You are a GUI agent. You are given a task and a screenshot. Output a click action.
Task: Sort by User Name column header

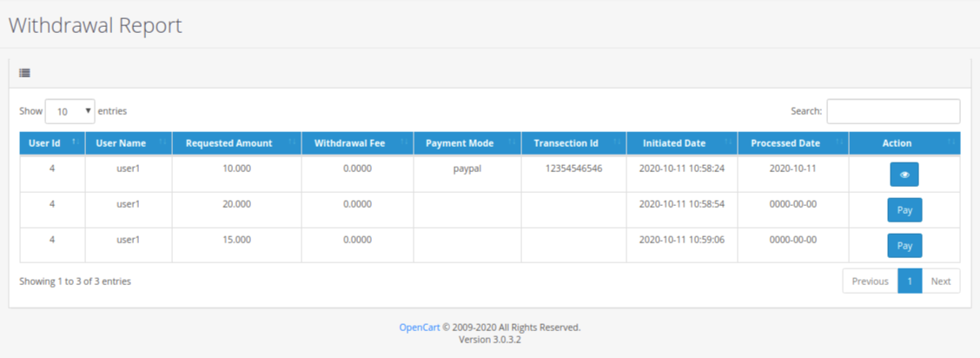click(121, 143)
